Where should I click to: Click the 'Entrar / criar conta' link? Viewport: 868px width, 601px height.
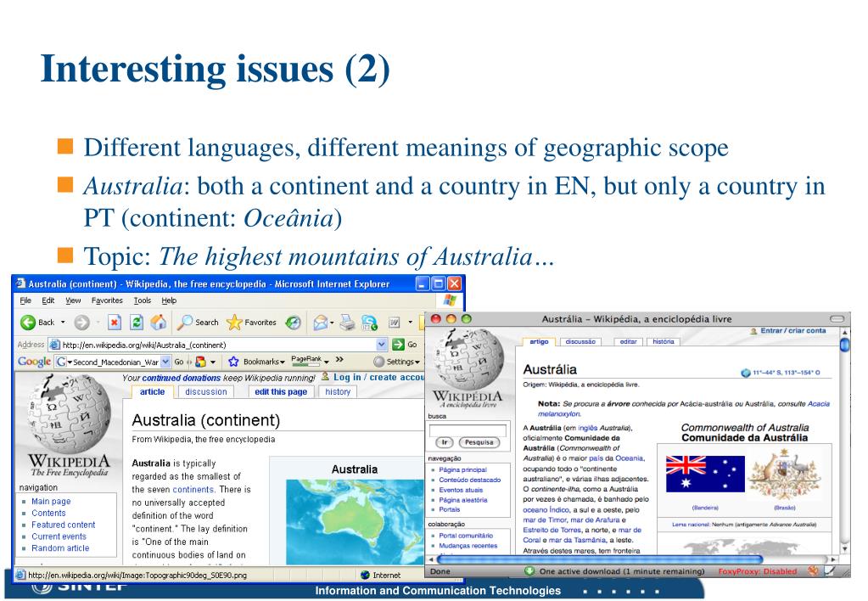(x=792, y=331)
